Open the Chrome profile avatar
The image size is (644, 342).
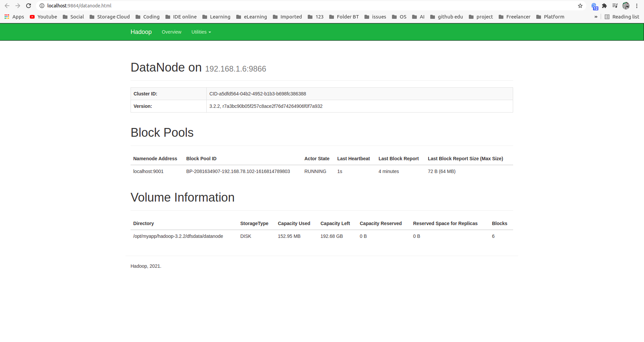(x=626, y=6)
